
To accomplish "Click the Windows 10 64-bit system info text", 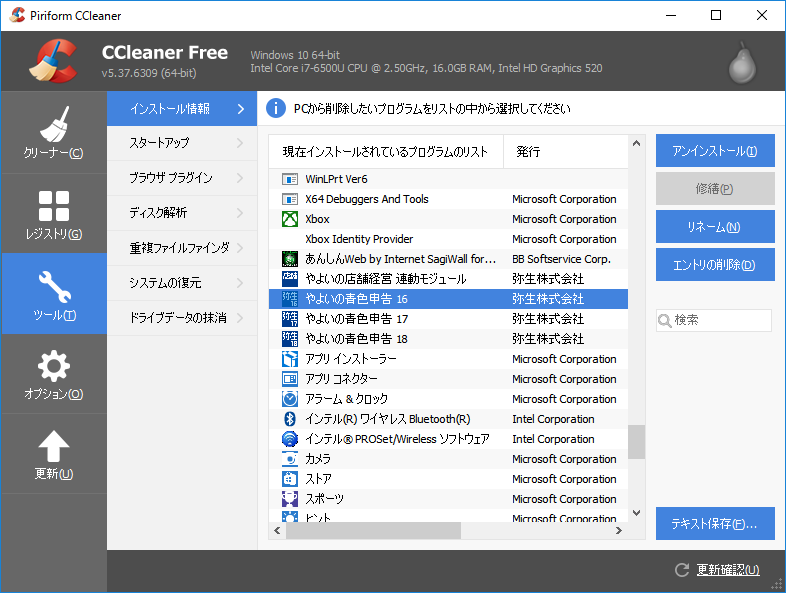I will click(295, 55).
